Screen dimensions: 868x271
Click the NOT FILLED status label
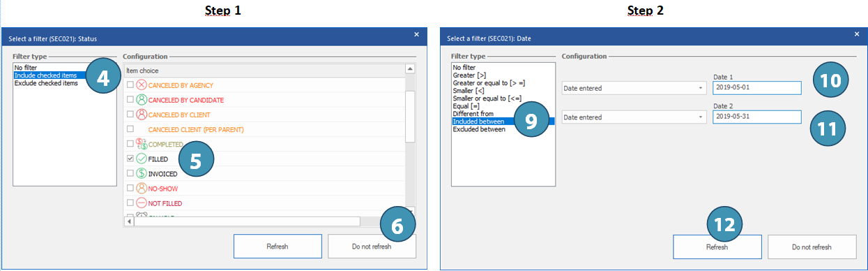[x=165, y=203]
